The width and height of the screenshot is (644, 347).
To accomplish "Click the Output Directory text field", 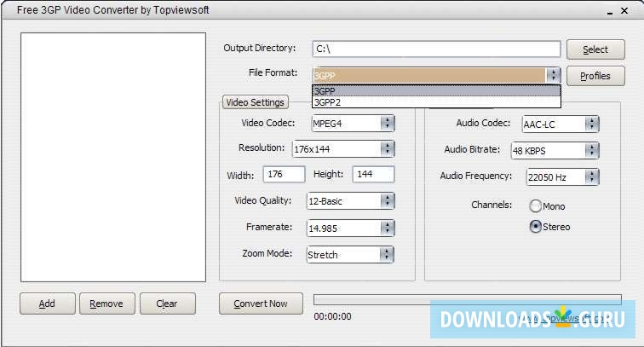I will point(436,49).
